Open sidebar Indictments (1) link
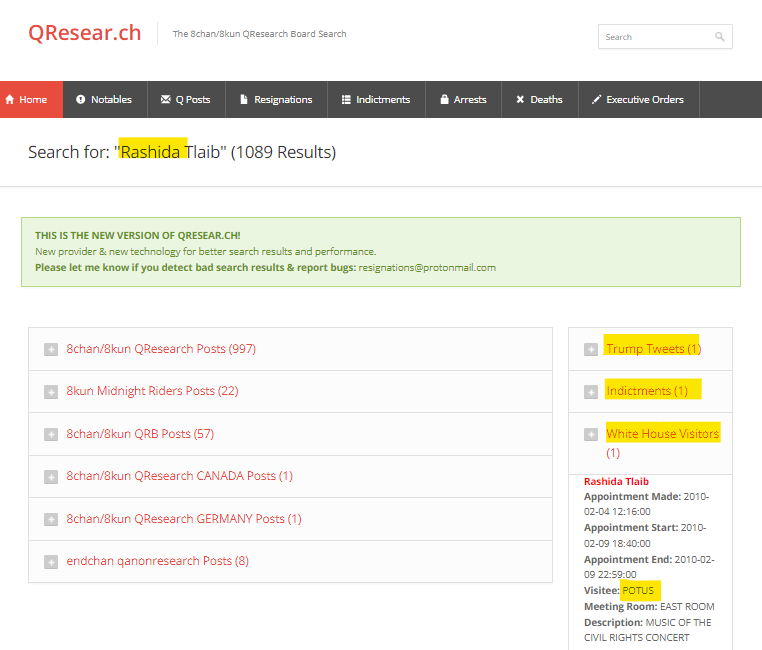The height and width of the screenshot is (650, 762). coord(647,391)
